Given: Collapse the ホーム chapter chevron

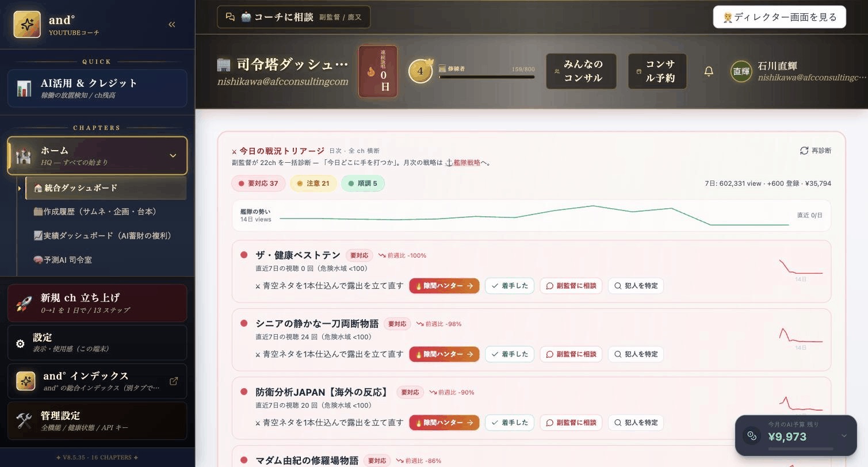Looking at the screenshot, I should pos(173,155).
